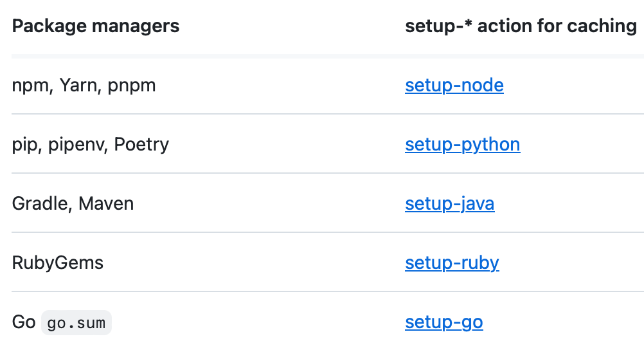The height and width of the screenshot is (350, 644).
Task: Click the word 'managers' in the header
Action: 136,26
